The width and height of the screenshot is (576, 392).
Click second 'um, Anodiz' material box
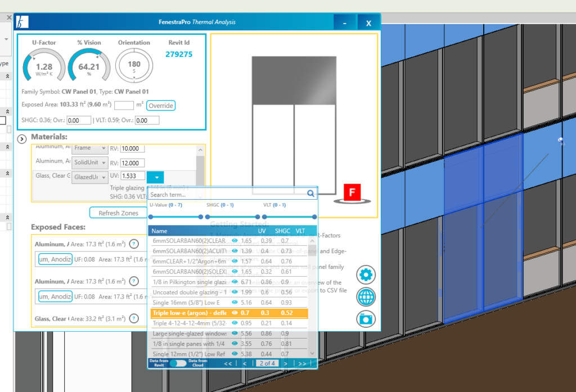point(55,296)
